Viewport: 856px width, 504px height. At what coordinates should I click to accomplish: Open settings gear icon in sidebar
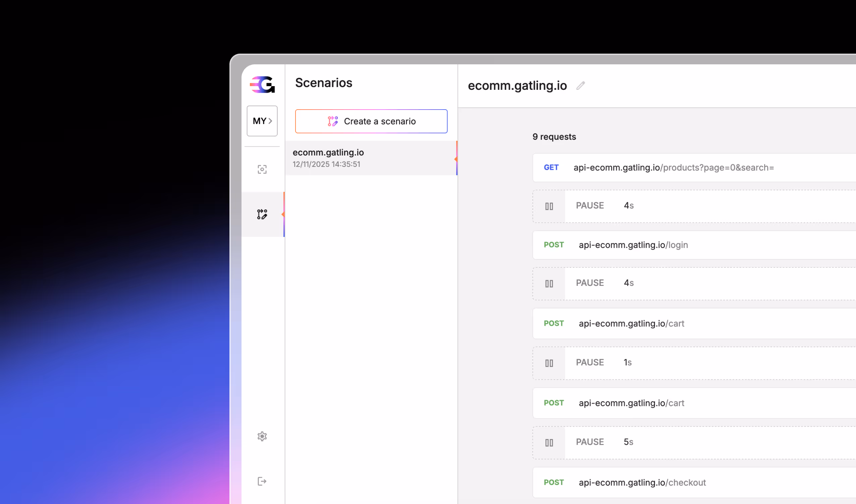point(262,436)
